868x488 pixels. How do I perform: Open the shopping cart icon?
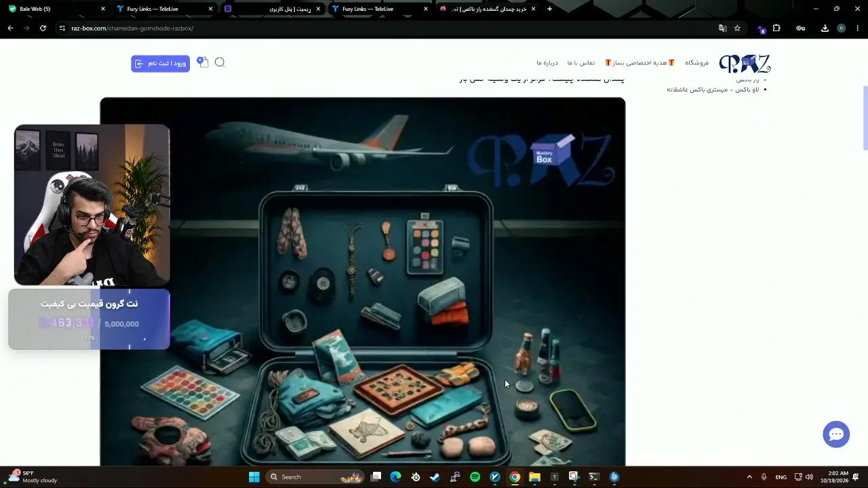coord(202,62)
